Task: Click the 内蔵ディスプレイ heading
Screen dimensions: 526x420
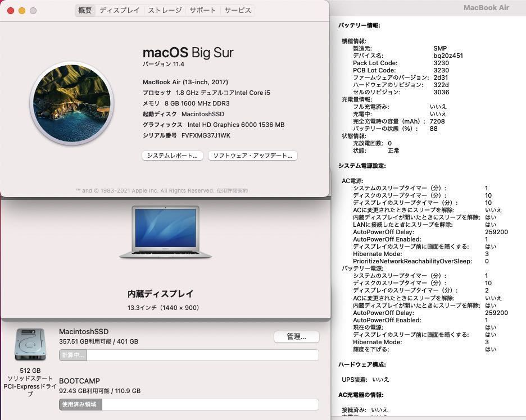Action: tap(160, 294)
